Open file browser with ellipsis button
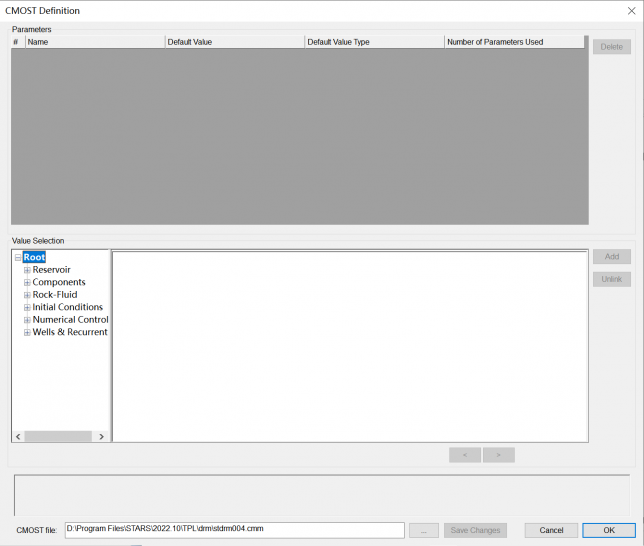The image size is (644, 546). pos(423,530)
